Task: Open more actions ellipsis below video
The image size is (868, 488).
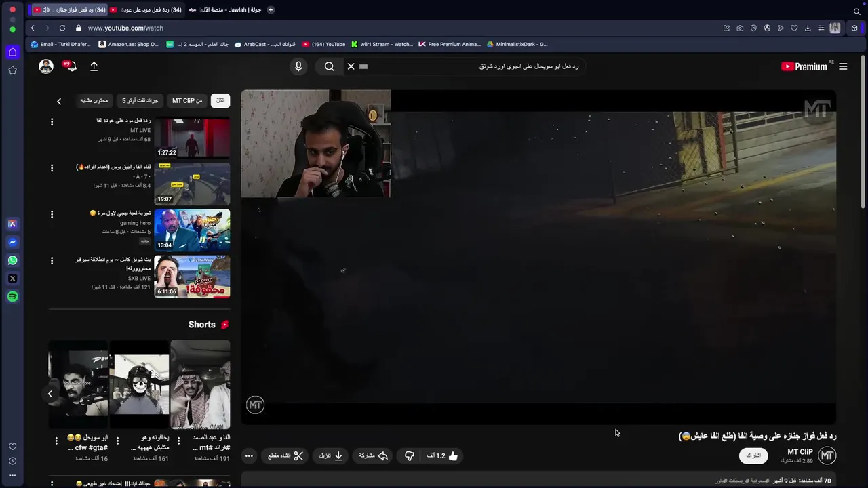Action: [x=249, y=455]
